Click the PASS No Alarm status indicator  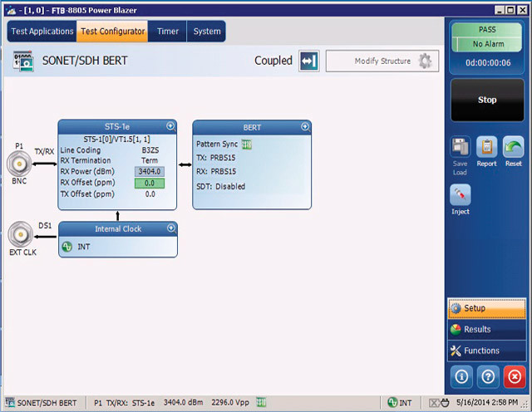pos(487,37)
